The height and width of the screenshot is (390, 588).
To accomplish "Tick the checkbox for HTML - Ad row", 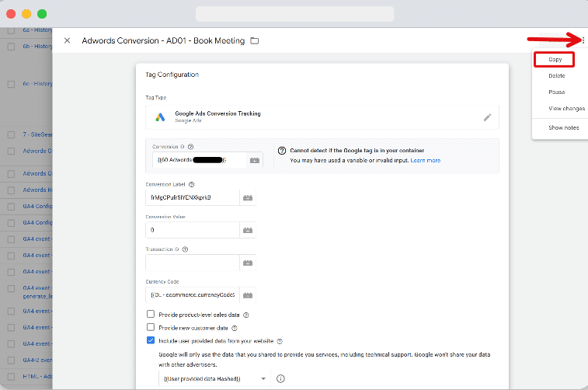I will [x=11, y=377].
